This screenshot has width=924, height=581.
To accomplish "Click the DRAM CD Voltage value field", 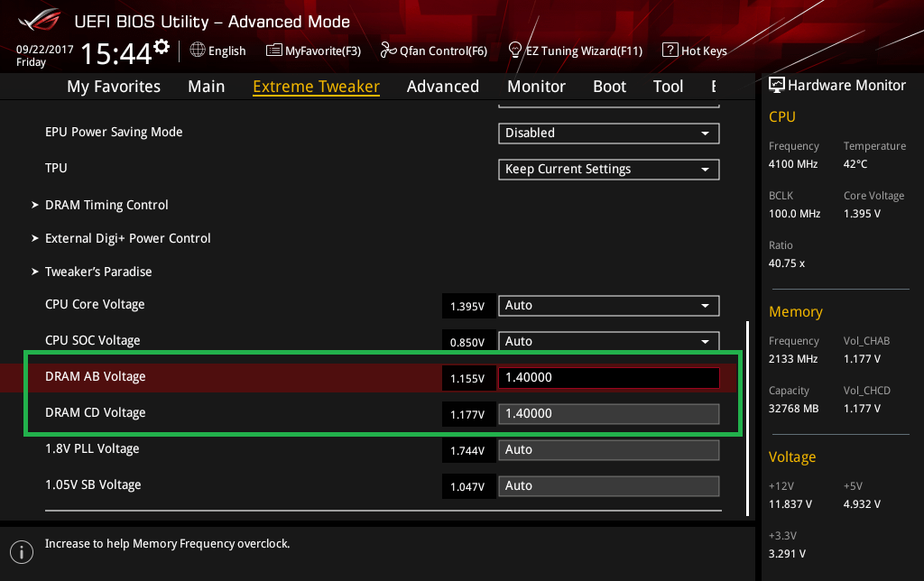I will pyautogui.click(x=609, y=414).
